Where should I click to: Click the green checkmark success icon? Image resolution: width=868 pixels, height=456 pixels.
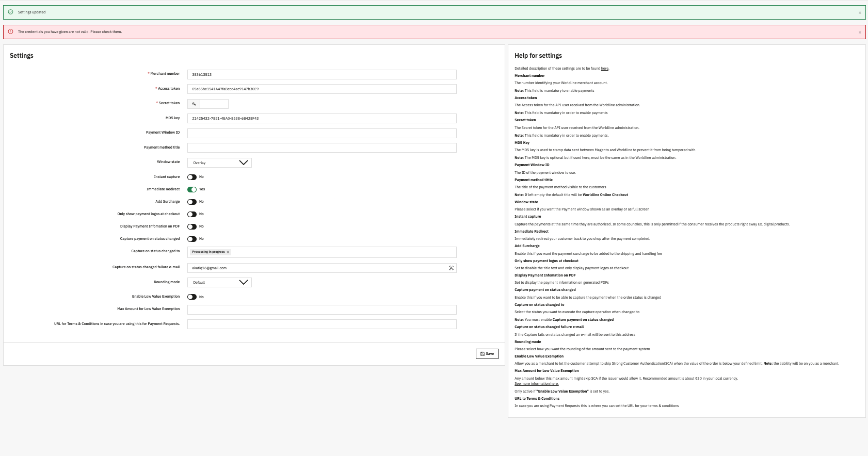[x=10, y=12]
